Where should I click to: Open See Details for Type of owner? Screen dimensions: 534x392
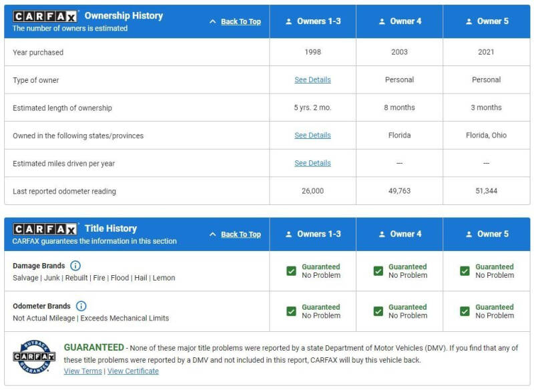coord(312,79)
